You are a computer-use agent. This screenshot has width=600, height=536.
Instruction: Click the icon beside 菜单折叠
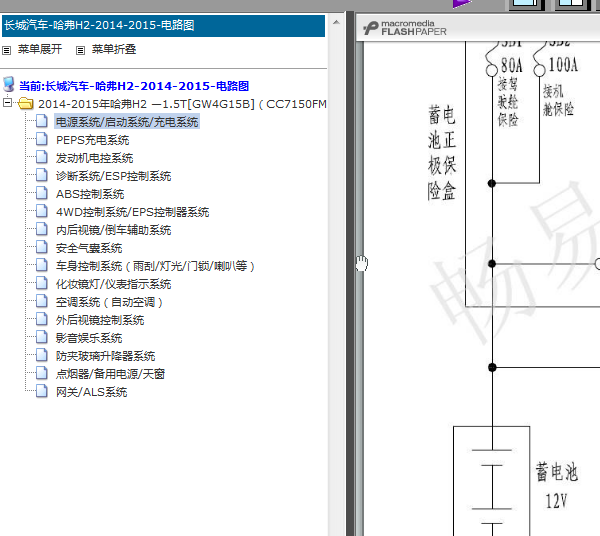tap(80, 50)
